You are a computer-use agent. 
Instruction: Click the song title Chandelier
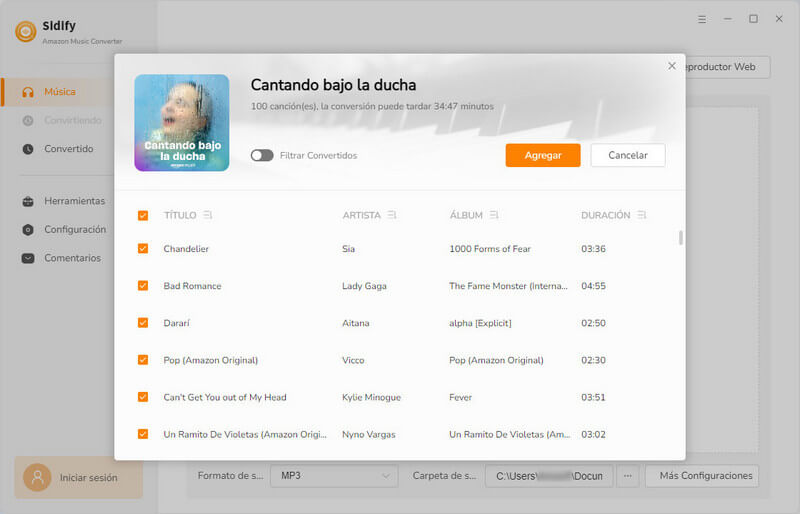[x=186, y=249]
